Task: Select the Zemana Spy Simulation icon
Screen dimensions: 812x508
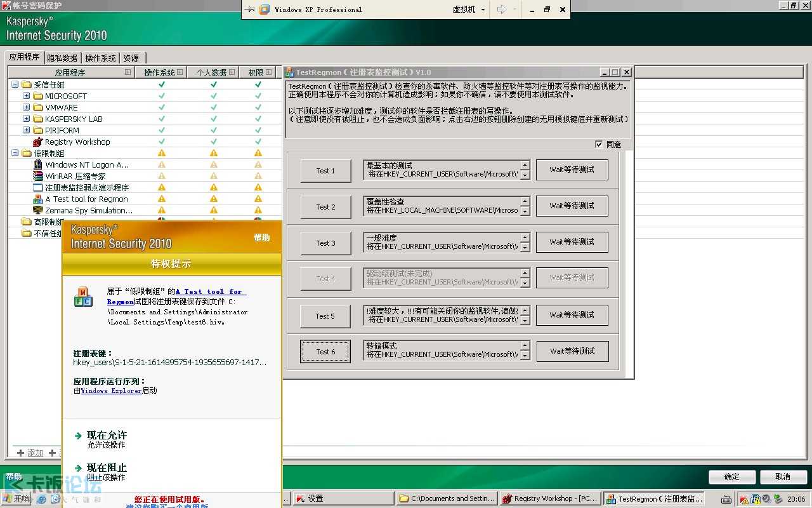Action: 37,210
